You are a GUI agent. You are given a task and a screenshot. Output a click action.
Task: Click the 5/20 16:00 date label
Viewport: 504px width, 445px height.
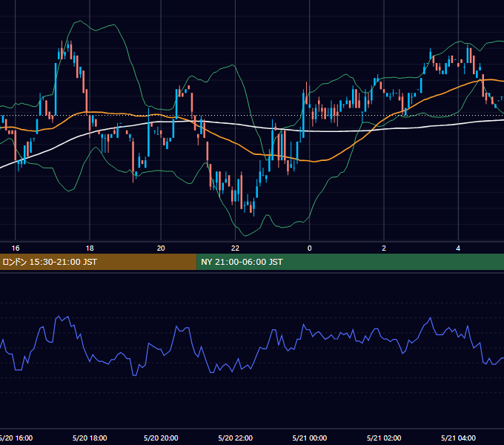pos(16,438)
